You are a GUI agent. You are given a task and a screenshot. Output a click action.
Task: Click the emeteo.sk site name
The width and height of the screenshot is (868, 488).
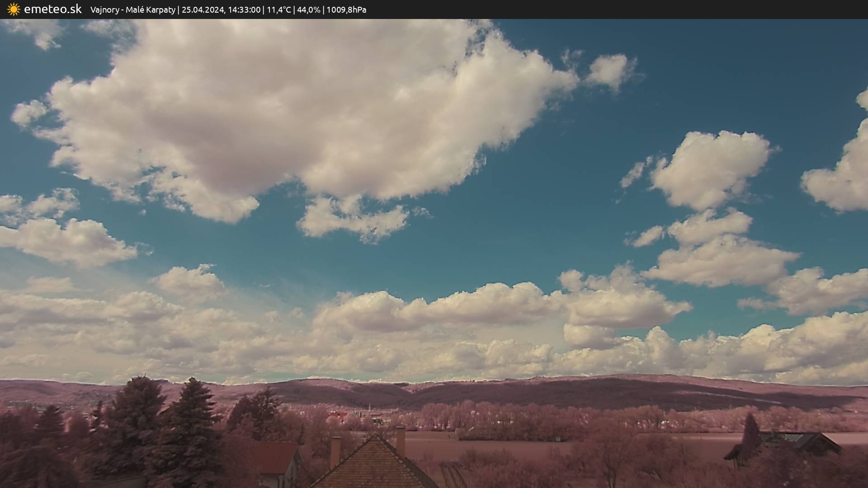(53, 9)
